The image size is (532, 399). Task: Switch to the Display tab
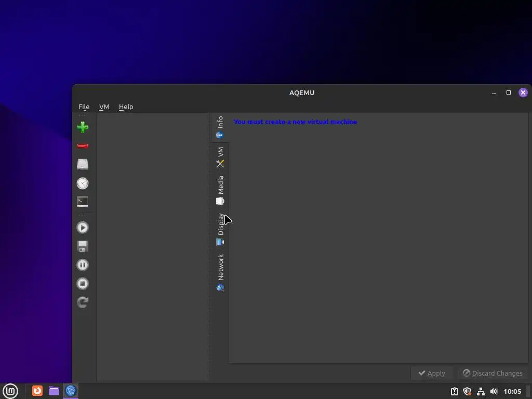(x=220, y=229)
